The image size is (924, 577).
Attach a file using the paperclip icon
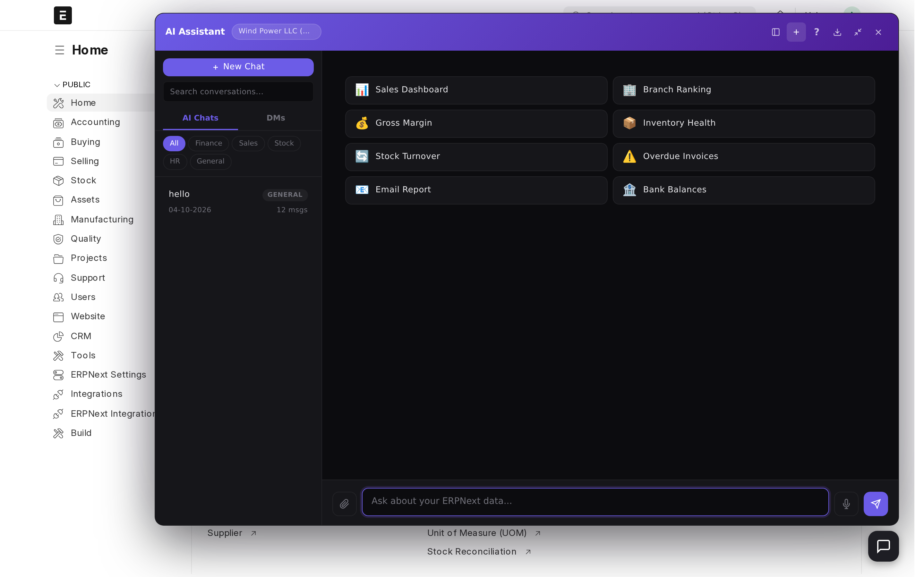click(344, 503)
